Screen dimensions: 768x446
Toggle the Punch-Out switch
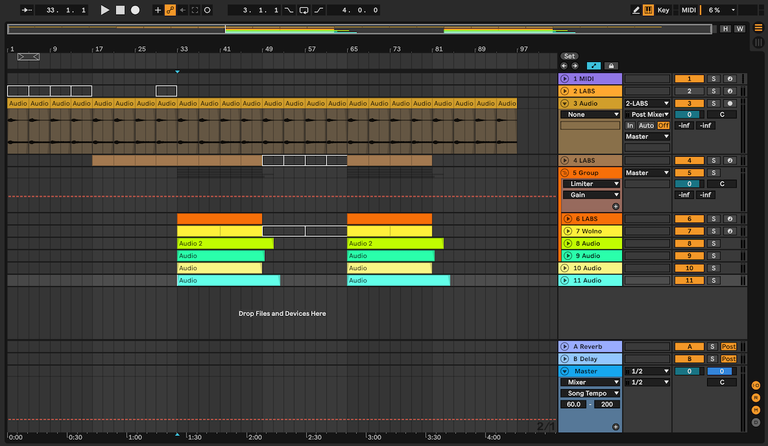[x=319, y=10]
